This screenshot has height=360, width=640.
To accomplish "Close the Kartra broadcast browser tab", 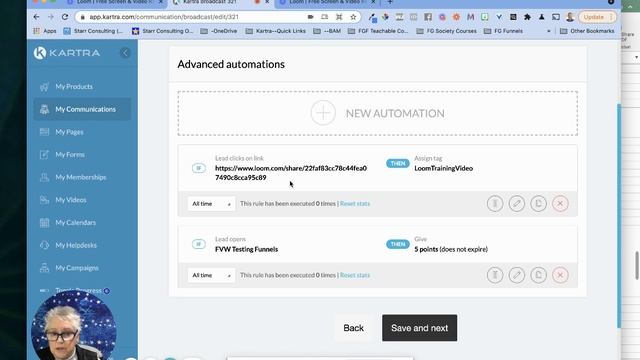I will click(267, 2).
